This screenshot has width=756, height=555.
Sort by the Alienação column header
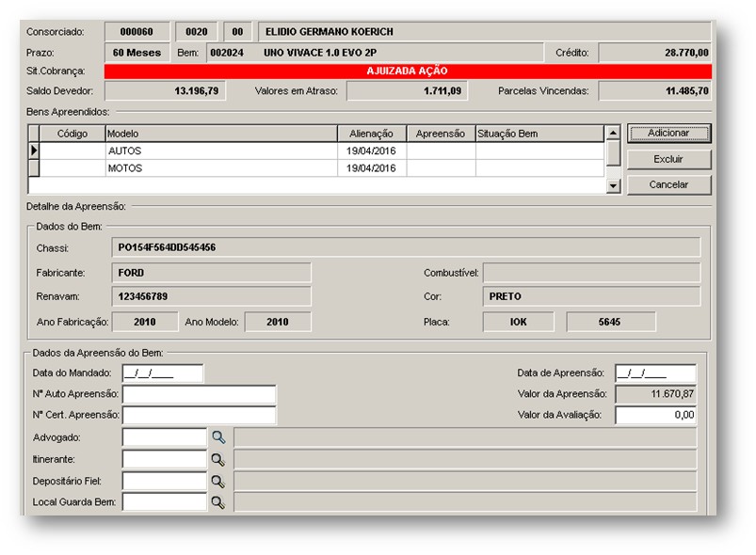click(x=372, y=134)
